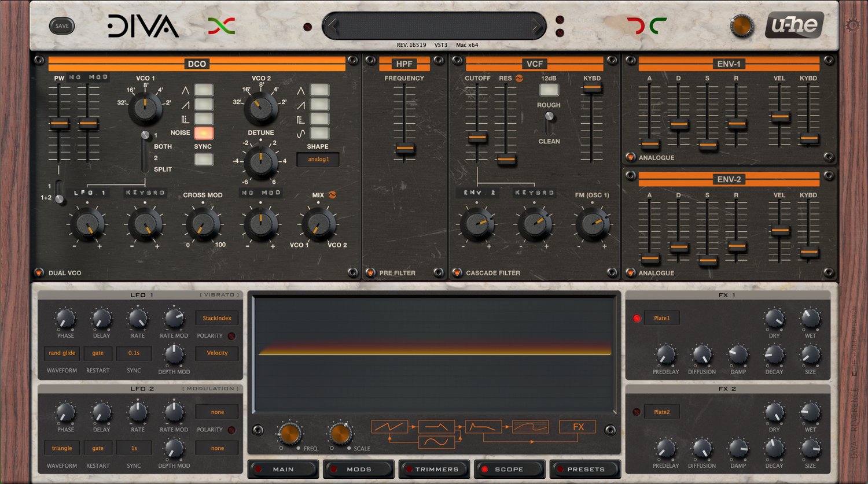Click the DIVA logo
This screenshot has height=484, width=868.
pos(143,26)
